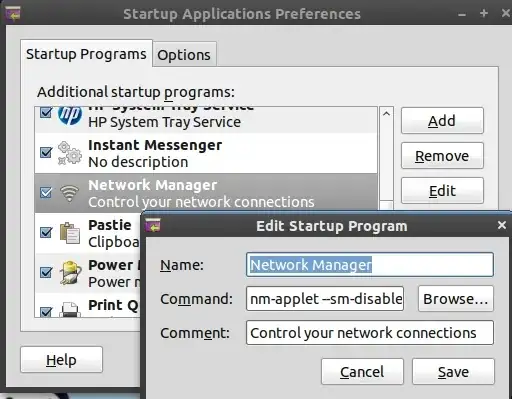
Task: Click Browse... next to Command field
Action: tap(456, 299)
